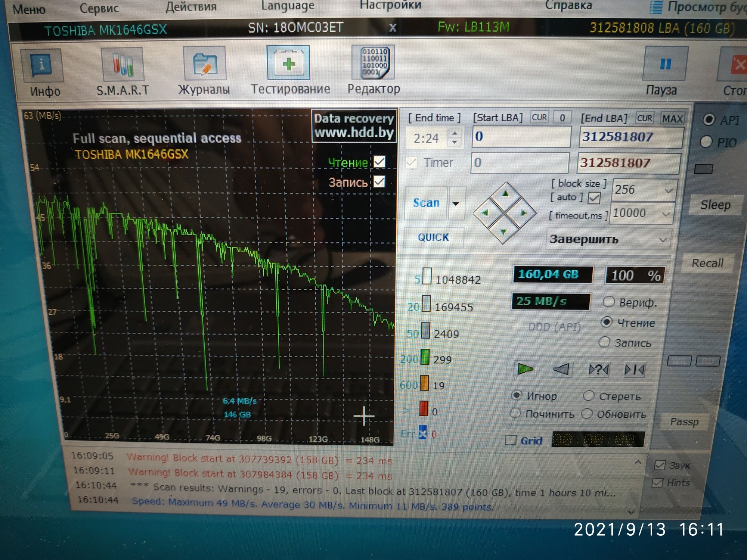Click the down arrow on diamond navigator
Viewport: 747px width, 560px height.
(x=503, y=231)
